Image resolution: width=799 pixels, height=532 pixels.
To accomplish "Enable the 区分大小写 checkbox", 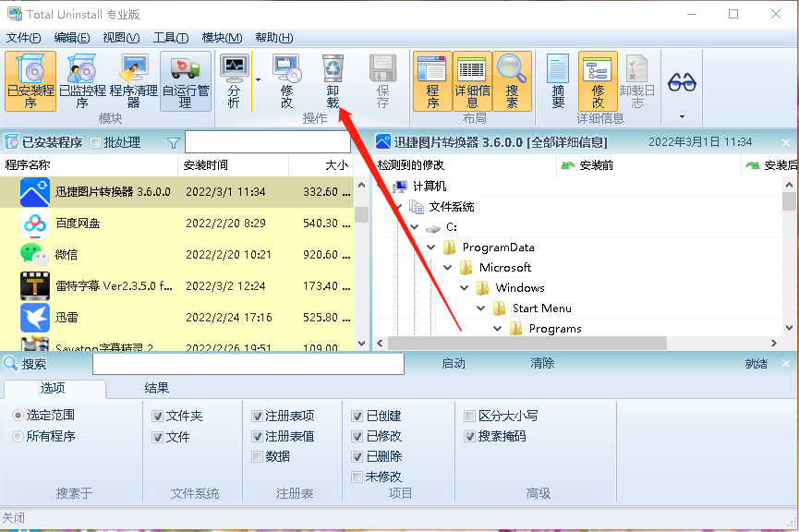I will 470,416.
